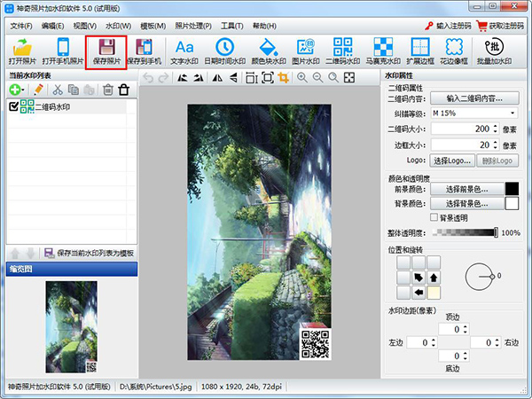Open the QR code watermark (二维码水印) tool
Image resolution: width=532 pixels, height=399 pixels.
344,51
